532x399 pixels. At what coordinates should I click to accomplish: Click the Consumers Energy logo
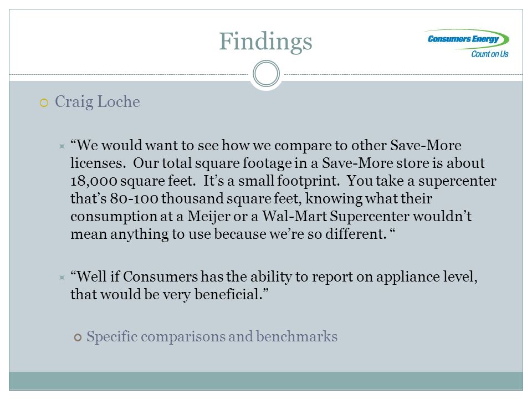pos(467,43)
